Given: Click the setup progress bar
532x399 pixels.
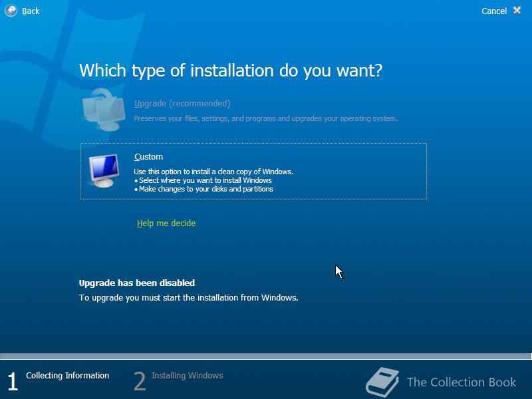Looking at the screenshot, I should click(x=265, y=356).
